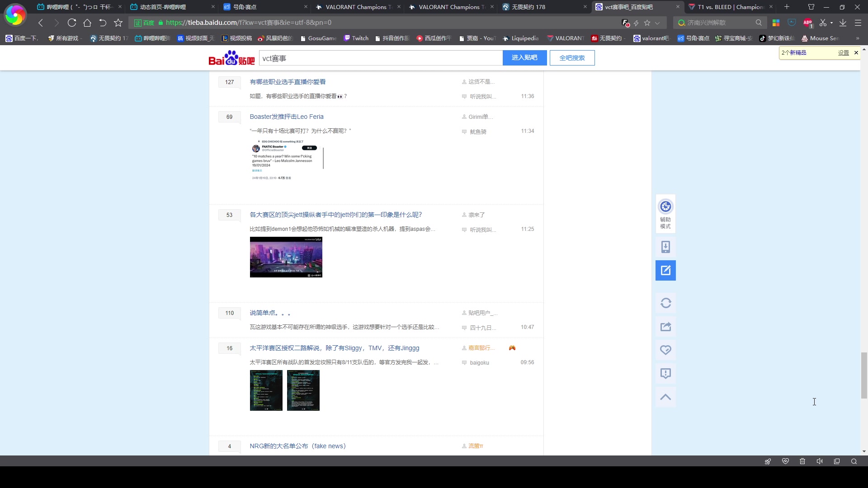
Task: Click the vct赛事 Tieba search field
Action: 381,58
